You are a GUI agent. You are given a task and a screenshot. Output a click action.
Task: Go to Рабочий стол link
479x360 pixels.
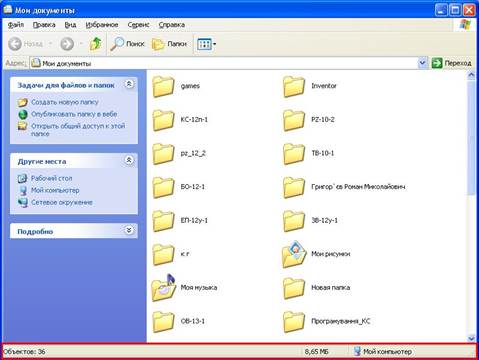[51, 178]
